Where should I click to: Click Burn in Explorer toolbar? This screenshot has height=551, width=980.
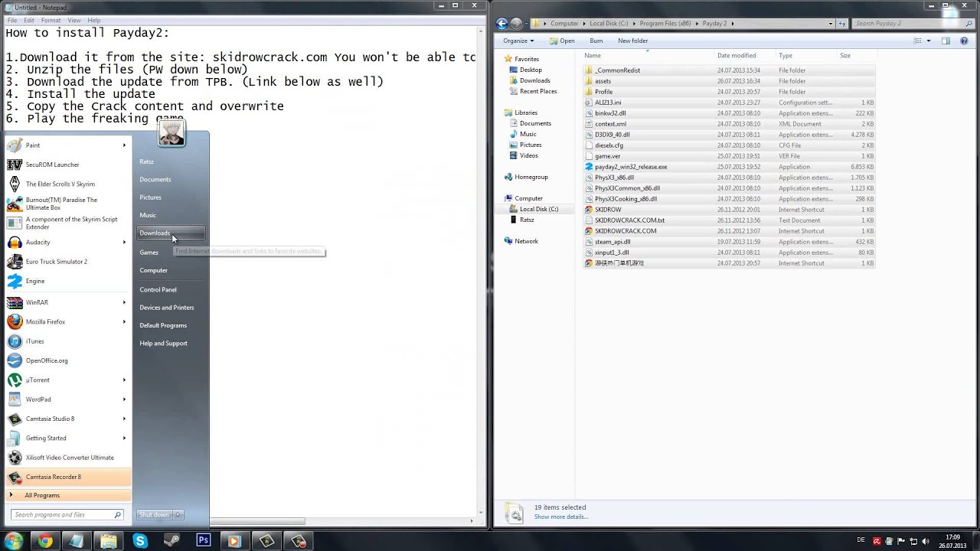596,41
